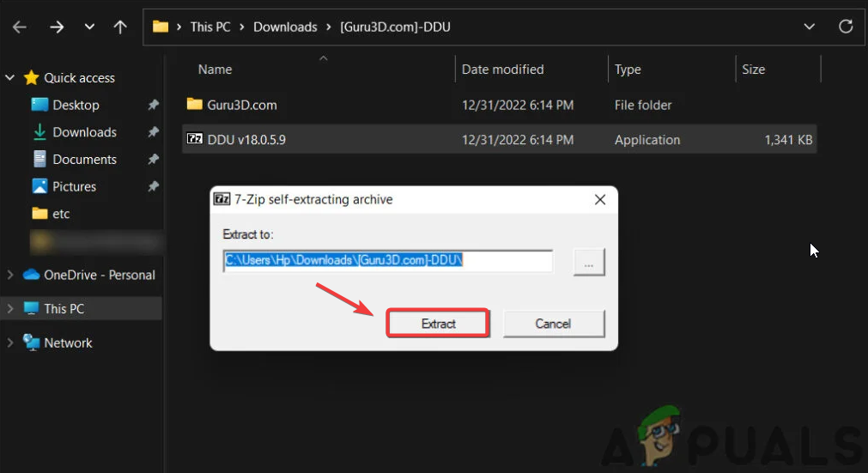Click the Extract to path field
This screenshot has height=473, width=868.
(x=388, y=261)
